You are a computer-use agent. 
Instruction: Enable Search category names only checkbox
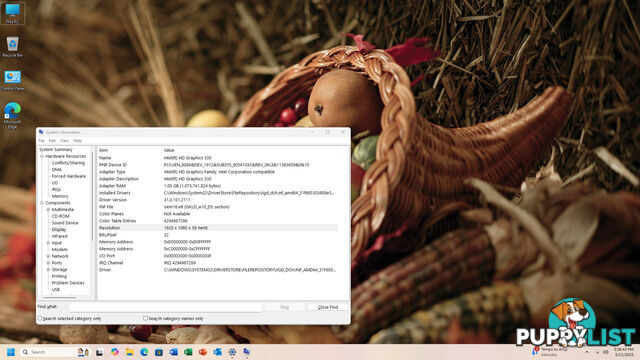coord(145,318)
